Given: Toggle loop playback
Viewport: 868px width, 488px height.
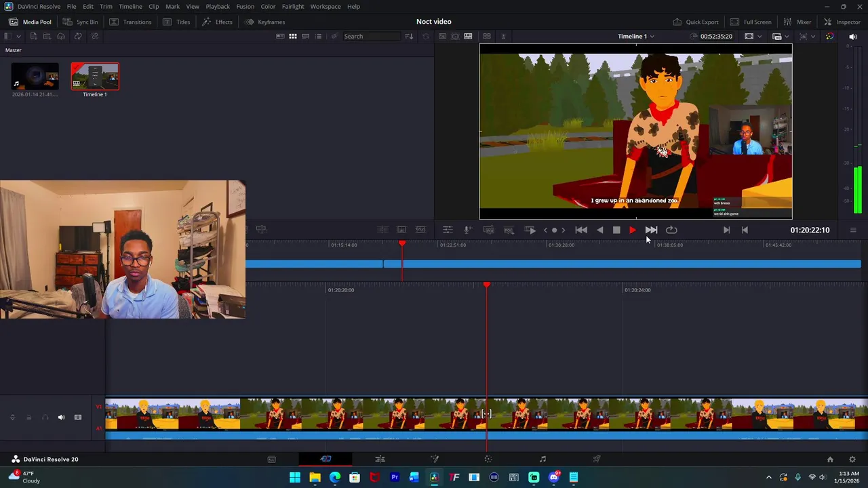Looking at the screenshot, I should (671, 230).
